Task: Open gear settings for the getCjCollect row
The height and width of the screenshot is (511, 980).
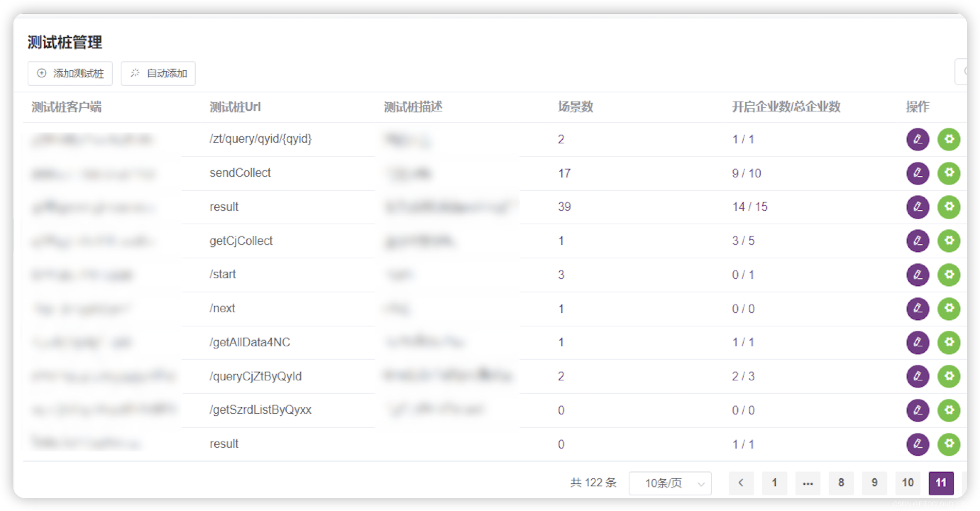Action: [949, 241]
